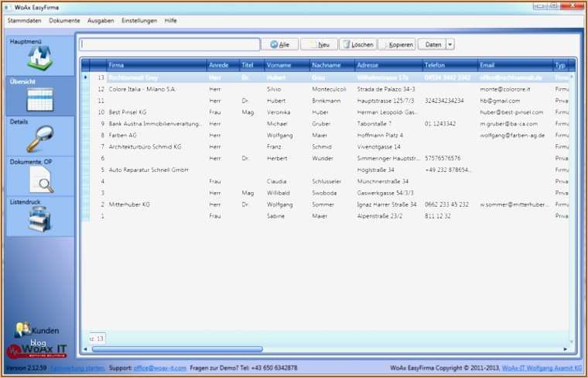The width and height of the screenshot is (588, 378).
Task: Sort by the Typ column header
Action: (x=561, y=65)
